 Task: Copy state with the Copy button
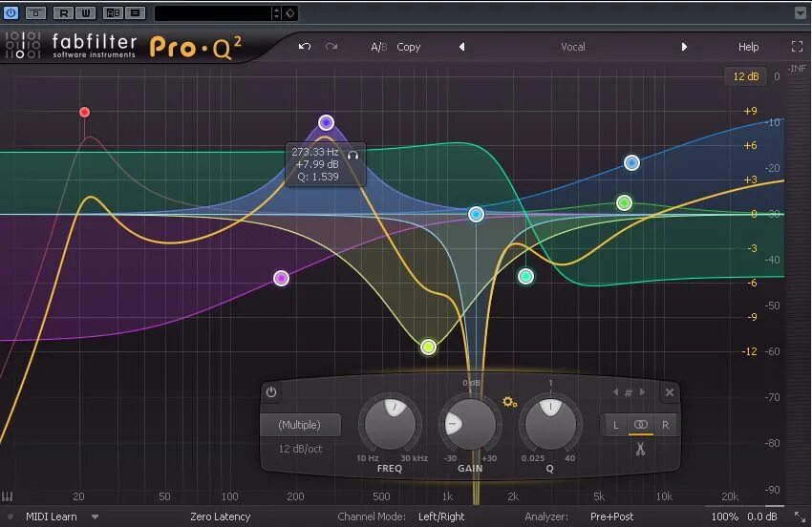point(409,47)
